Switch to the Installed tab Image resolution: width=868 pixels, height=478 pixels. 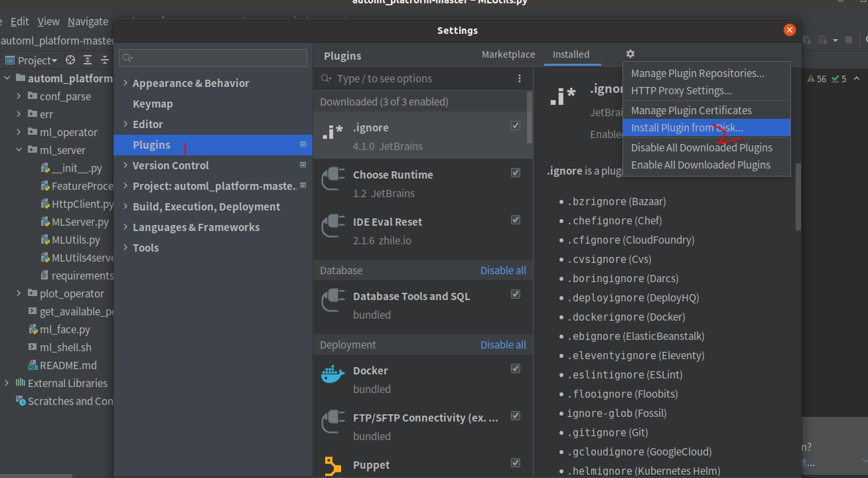(571, 54)
